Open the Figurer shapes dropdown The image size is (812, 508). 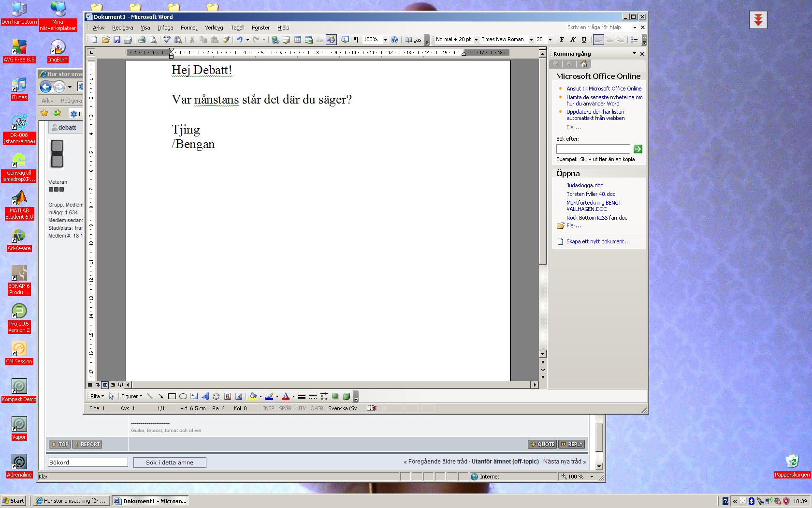(x=131, y=396)
